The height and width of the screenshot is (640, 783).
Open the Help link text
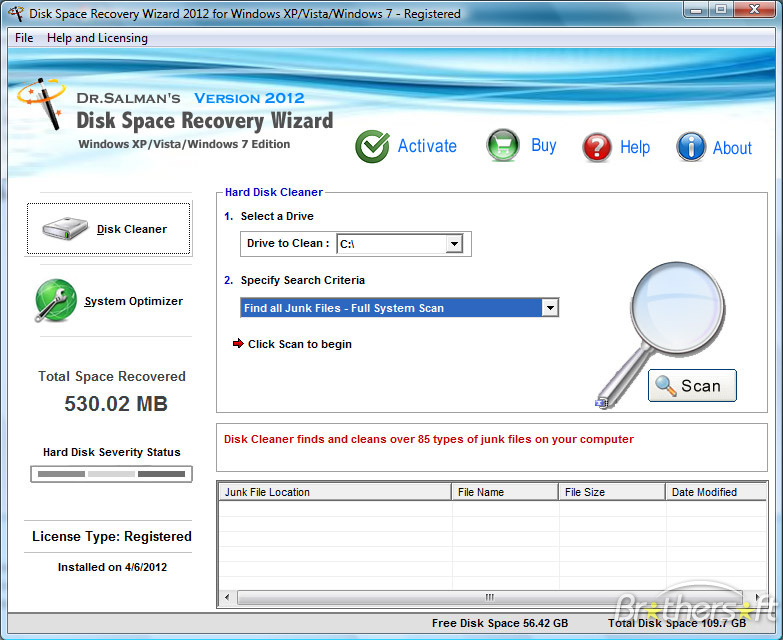(x=635, y=147)
